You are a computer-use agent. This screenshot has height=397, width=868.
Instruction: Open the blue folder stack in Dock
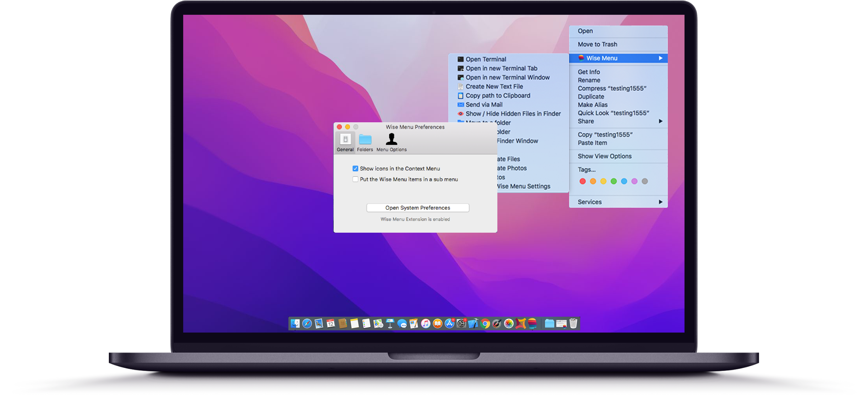pyautogui.click(x=550, y=324)
